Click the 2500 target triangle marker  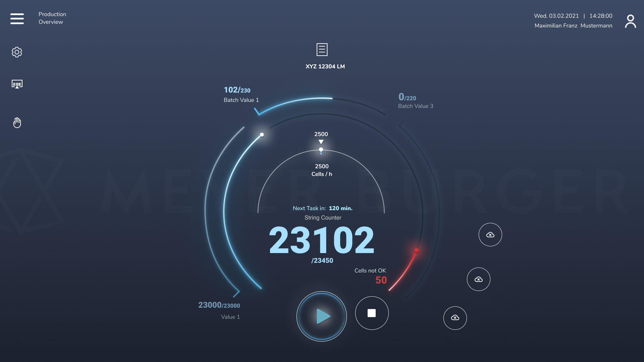click(321, 142)
